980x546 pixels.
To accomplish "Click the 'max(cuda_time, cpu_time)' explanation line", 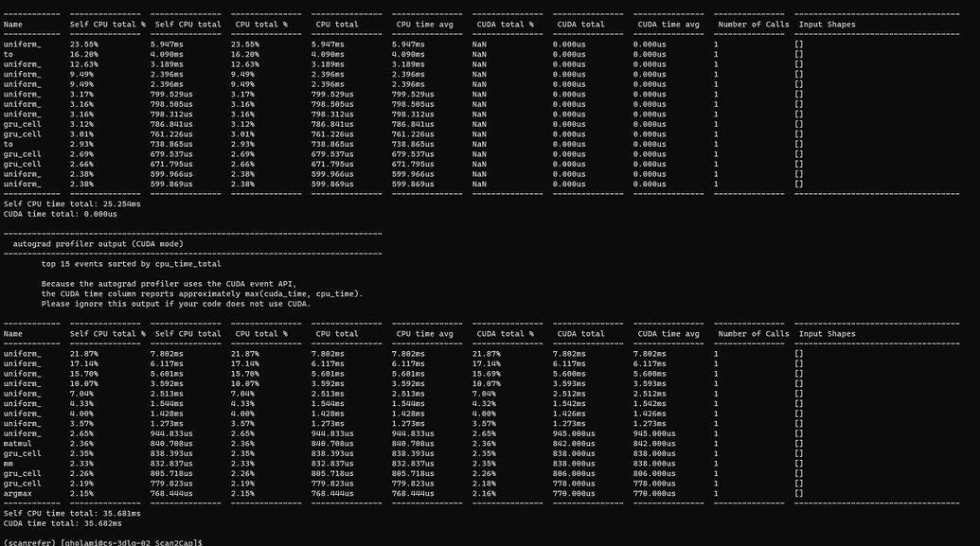I will coord(202,293).
